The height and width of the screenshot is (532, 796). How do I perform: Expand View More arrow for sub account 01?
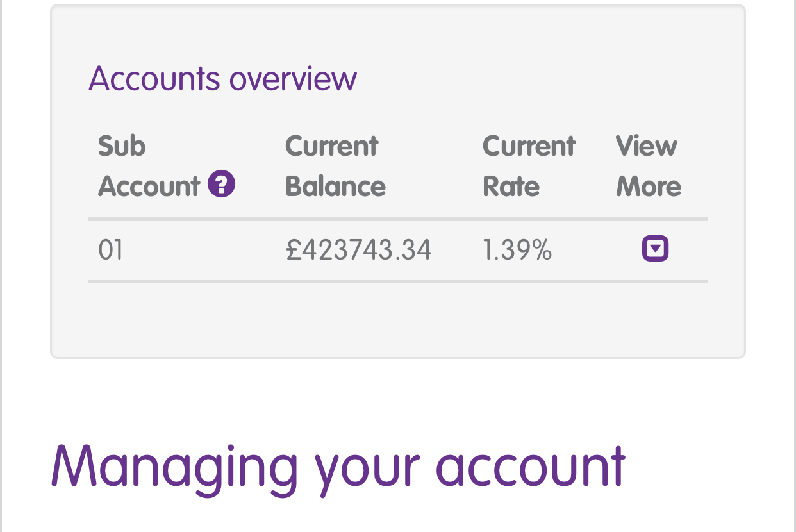(655, 249)
